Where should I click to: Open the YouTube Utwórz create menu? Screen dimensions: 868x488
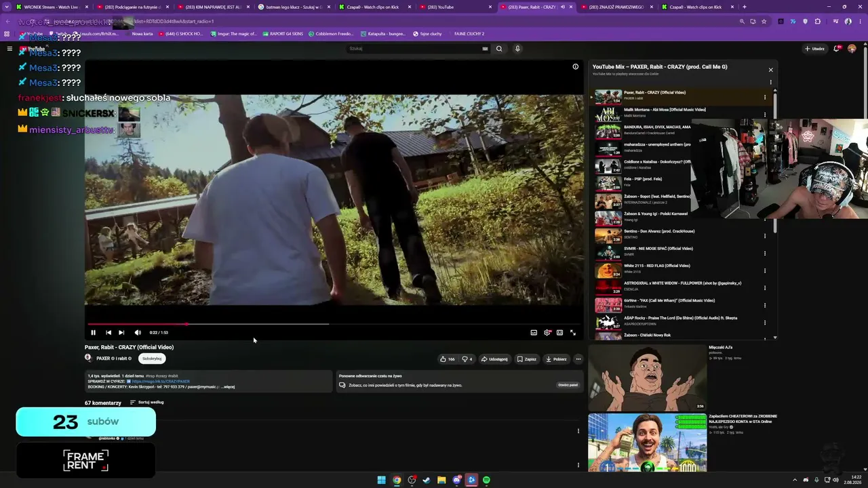[814, 49]
